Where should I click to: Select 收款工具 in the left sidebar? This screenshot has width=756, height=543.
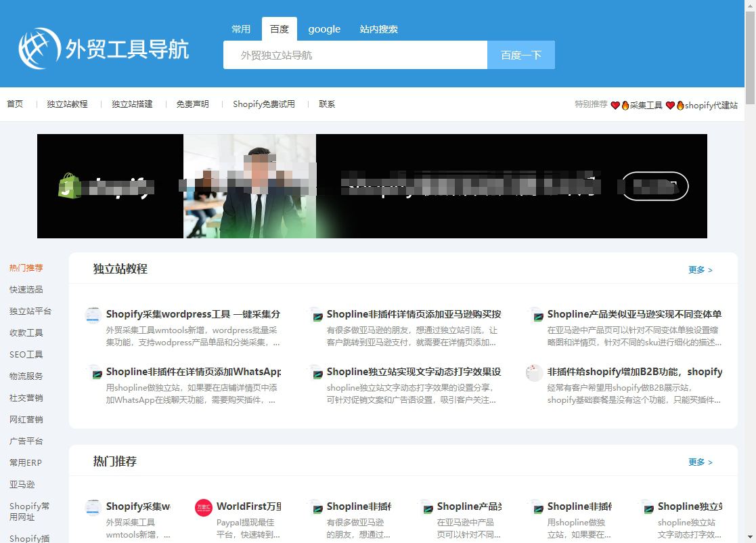26,332
